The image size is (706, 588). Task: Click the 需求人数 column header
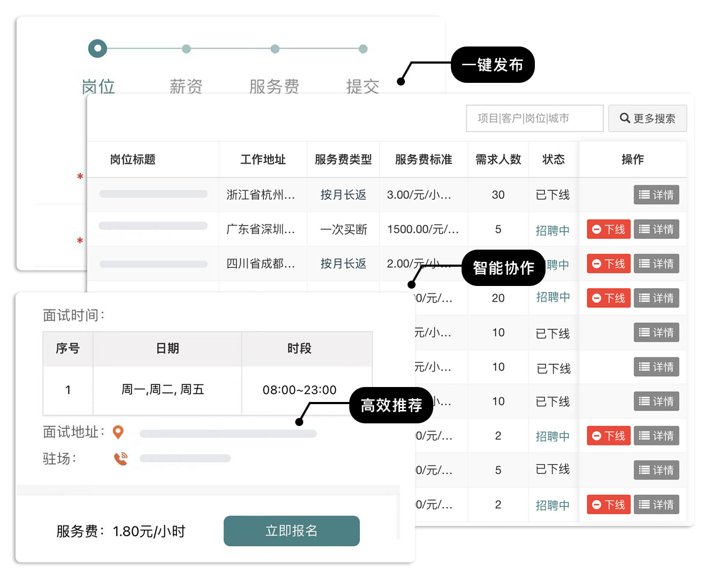498,159
